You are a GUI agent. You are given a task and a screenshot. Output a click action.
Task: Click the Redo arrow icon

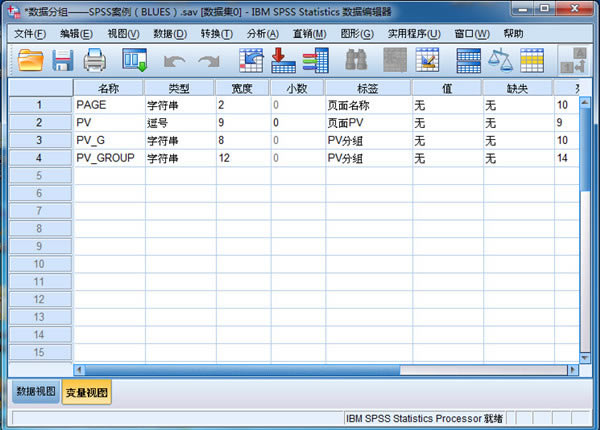(x=208, y=62)
